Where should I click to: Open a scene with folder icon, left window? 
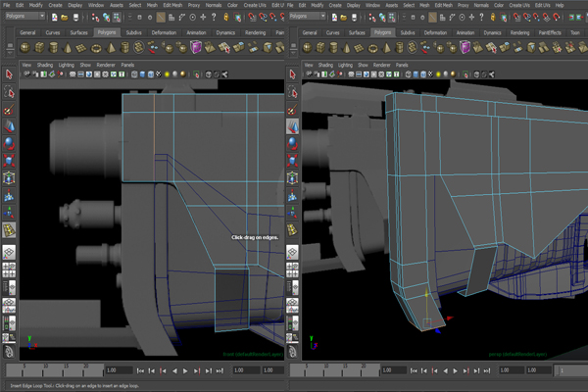[65, 17]
